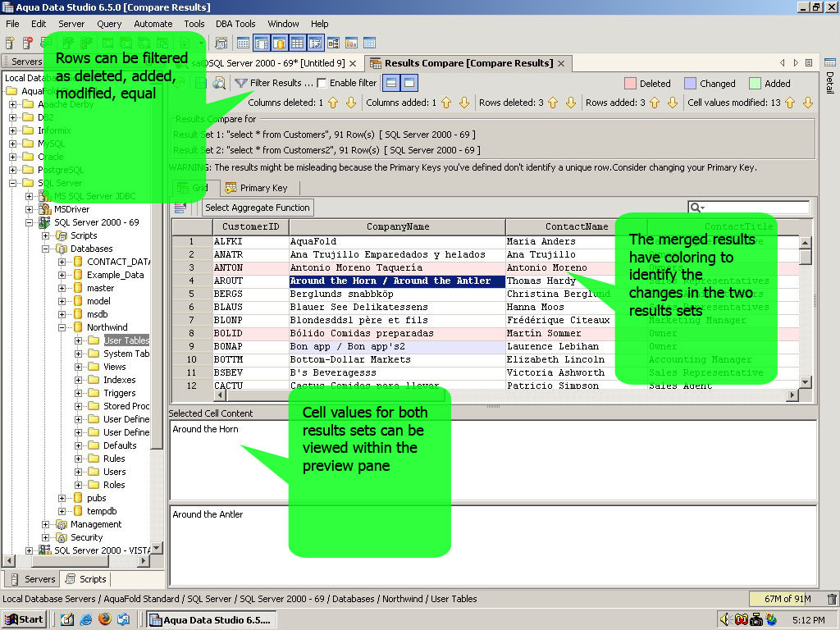Expand the Security tree node
This screenshot has height=630, width=840.
point(46,537)
